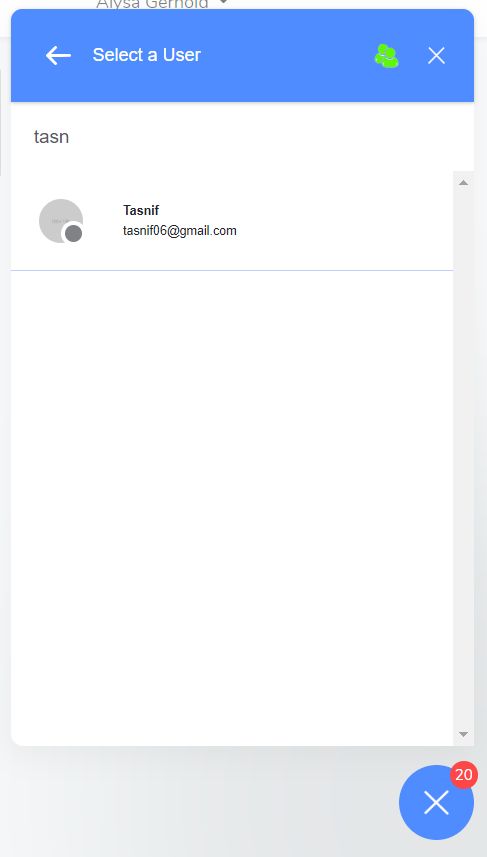
Task: Click the scrollbar up arrow
Action: click(x=463, y=183)
